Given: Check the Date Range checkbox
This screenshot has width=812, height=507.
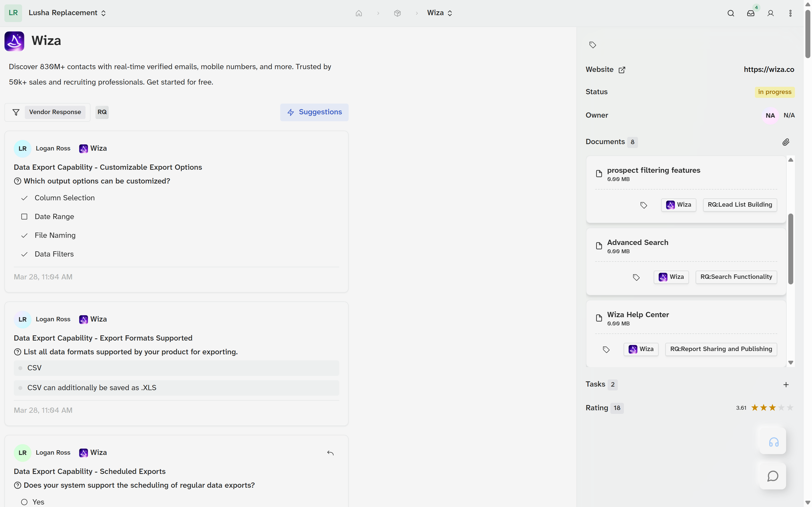Looking at the screenshot, I should pyautogui.click(x=24, y=217).
